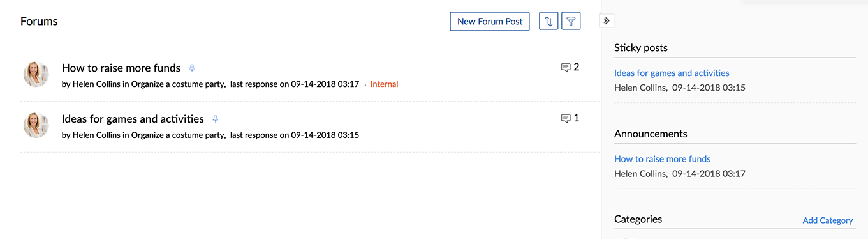The image size is (868, 239).
Task: Click the Sticky posts section heading
Action: point(641,48)
